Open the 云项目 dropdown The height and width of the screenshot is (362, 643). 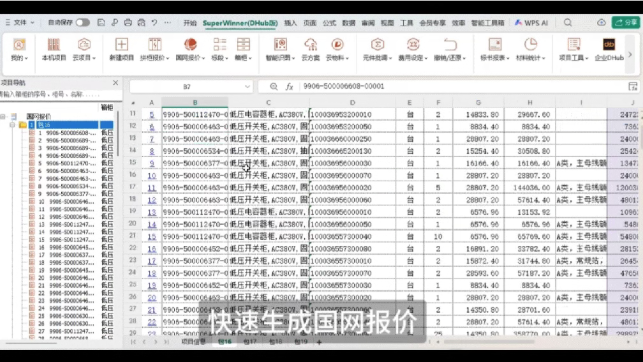(x=84, y=50)
